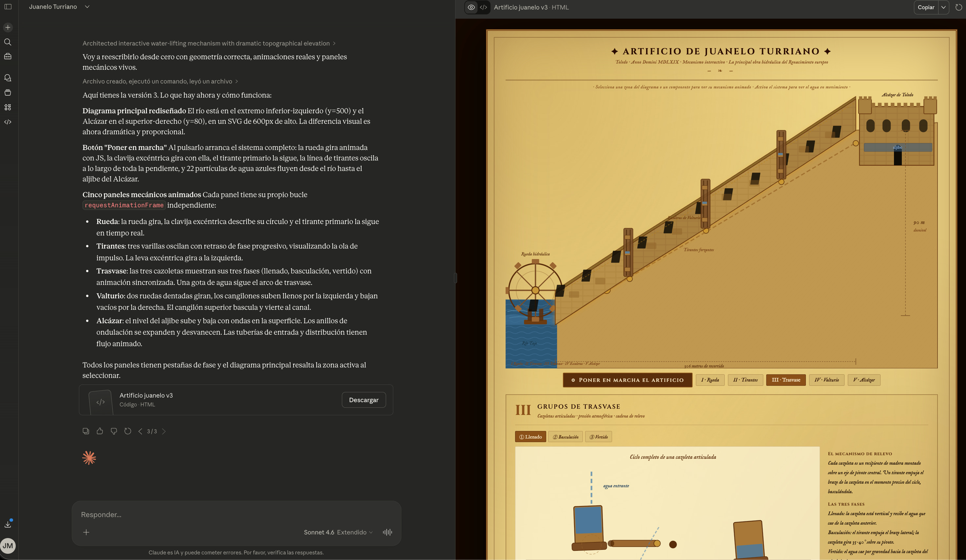Click the new chat plus icon in sidebar
Image resolution: width=966 pixels, height=560 pixels.
click(8, 28)
